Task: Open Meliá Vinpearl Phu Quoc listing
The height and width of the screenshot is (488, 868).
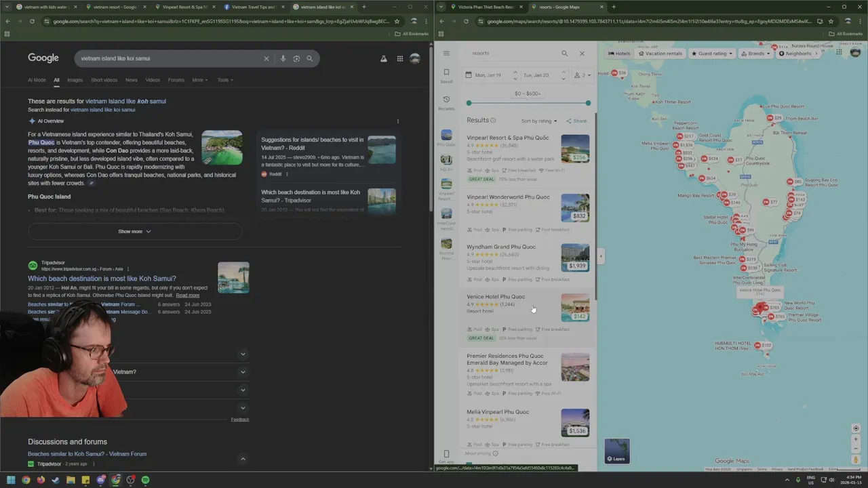Action: coord(498,412)
